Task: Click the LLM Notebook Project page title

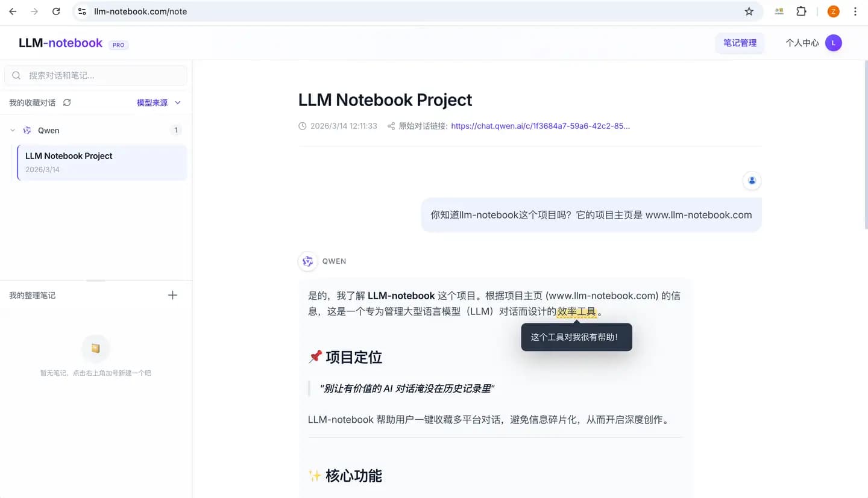Action: pos(385,100)
